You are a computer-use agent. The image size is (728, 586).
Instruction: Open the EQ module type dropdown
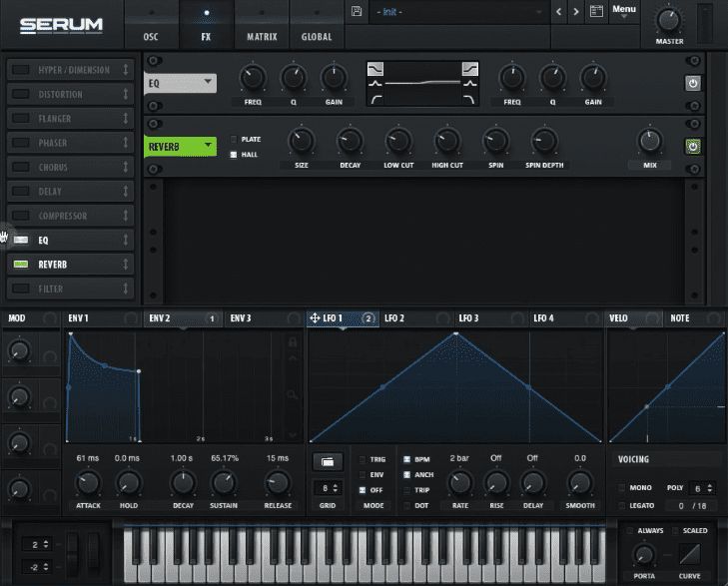180,83
